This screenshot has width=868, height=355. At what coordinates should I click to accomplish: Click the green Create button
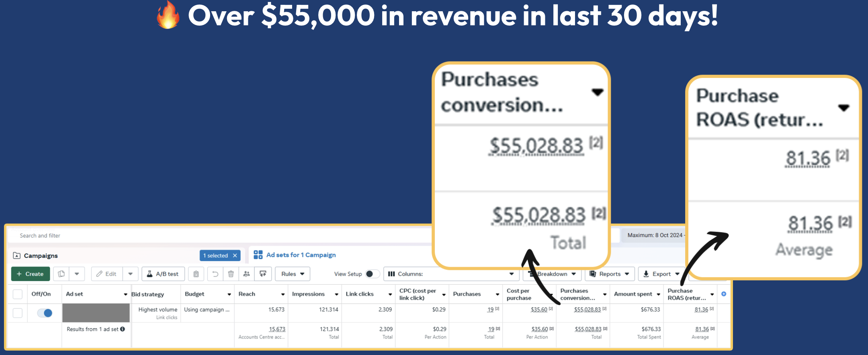(31, 274)
